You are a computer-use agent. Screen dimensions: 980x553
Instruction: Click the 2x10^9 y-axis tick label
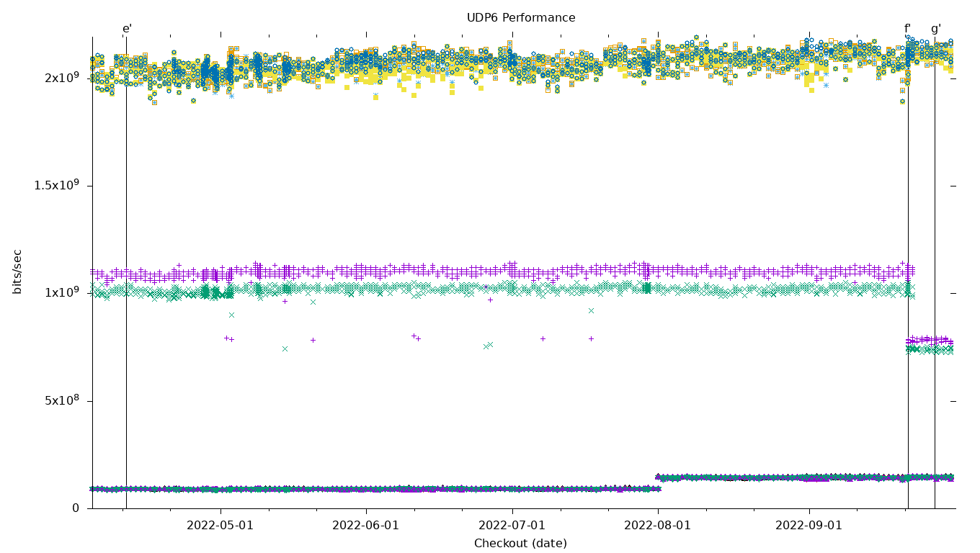pos(61,77)
